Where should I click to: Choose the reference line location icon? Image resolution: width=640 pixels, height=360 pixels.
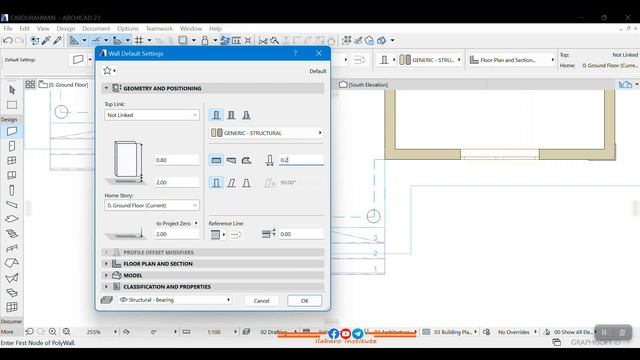pyautogui.click(x=218, y=234)
